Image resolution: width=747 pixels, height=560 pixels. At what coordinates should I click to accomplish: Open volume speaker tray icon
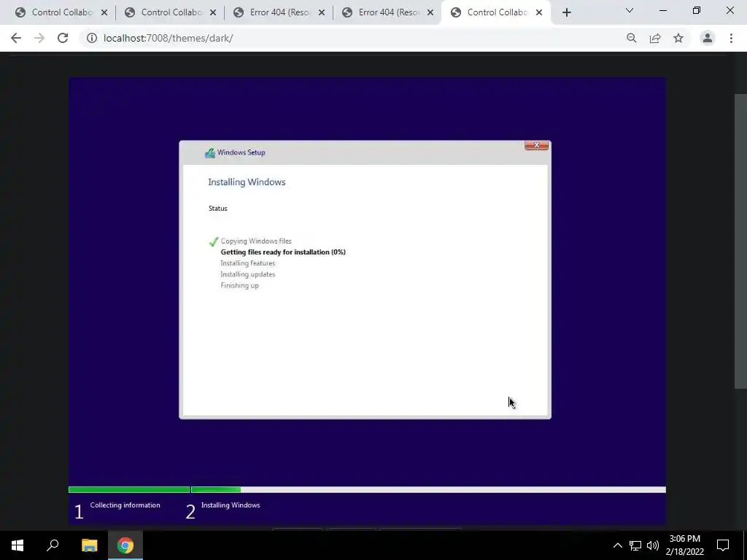[653, 545]
